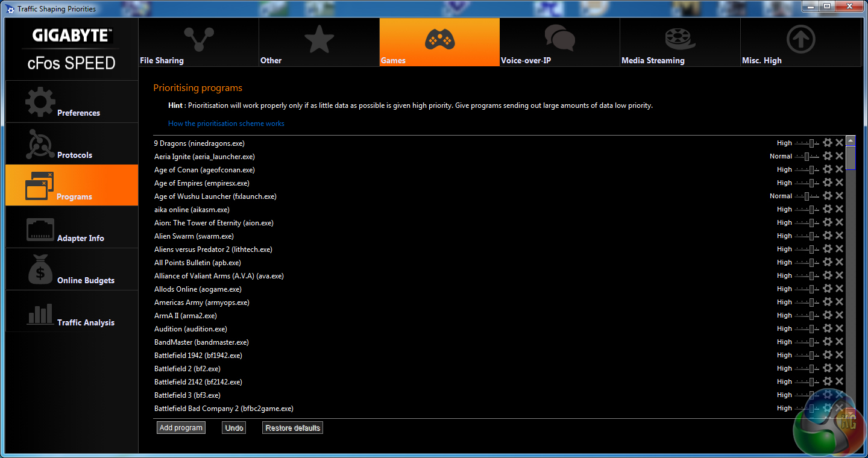Switch to the Other category tab
This screenshot has height=458, width=868.
coord(319,42)
